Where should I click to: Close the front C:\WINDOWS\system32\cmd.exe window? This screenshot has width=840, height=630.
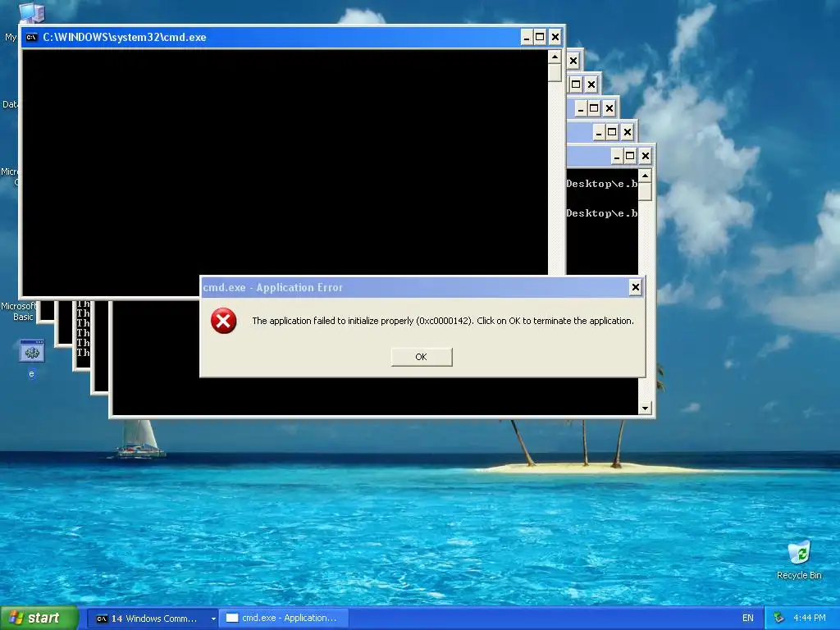tap(555, 37)
